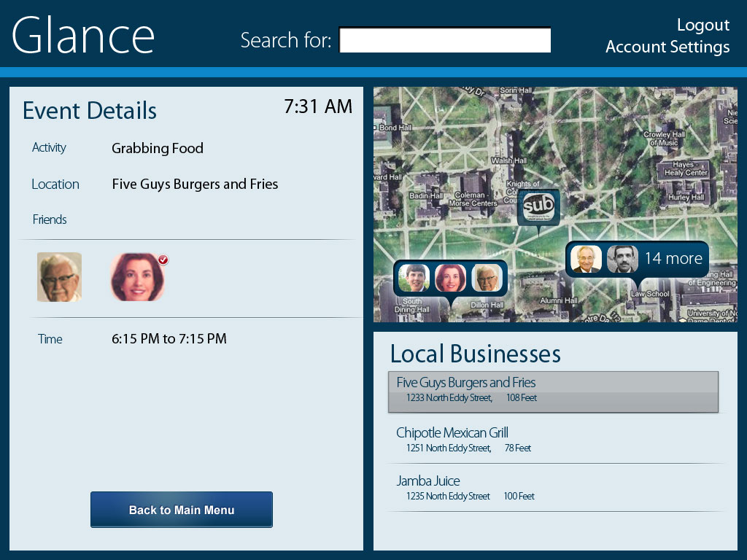
Task: Click the left avatar in the three-person map bubble
Action: pyautogui.click(x=414, y=278)
